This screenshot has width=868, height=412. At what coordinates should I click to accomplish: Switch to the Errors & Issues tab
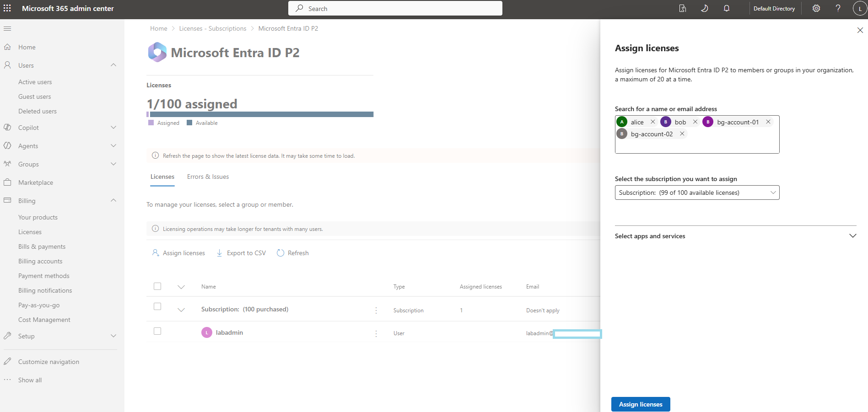[208, 177]
